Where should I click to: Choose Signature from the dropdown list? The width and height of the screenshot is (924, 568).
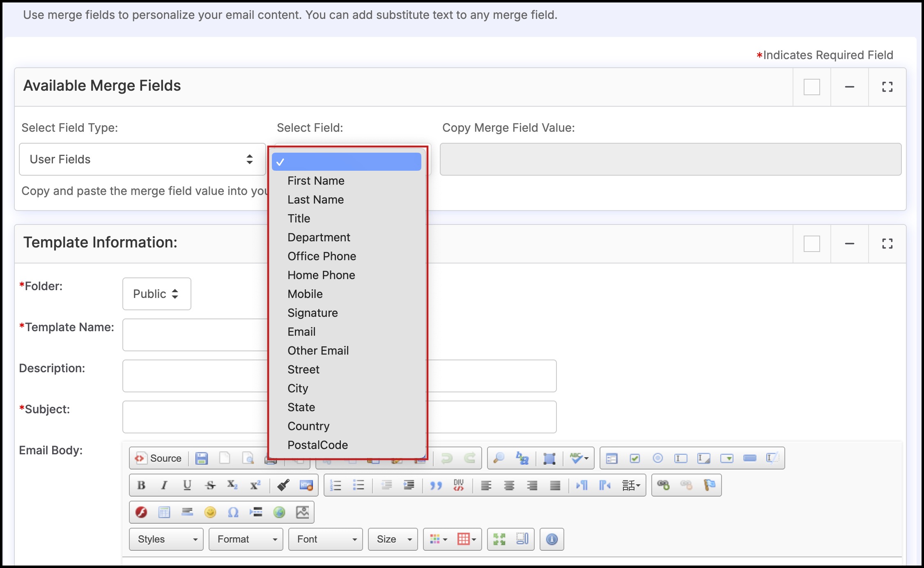click(313, 313)
